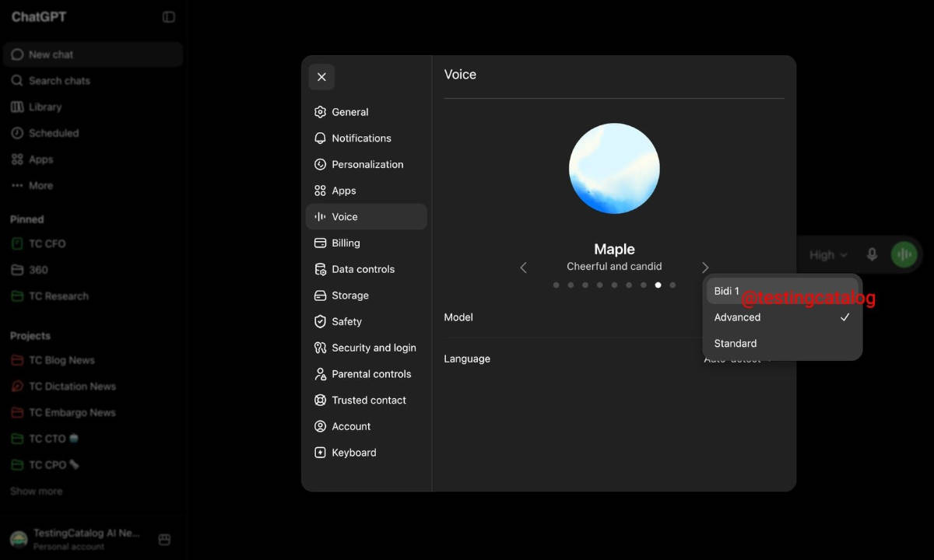Open the Data controls tab
934x560 pixels.
pyautogui.click(x=367, y=269)
